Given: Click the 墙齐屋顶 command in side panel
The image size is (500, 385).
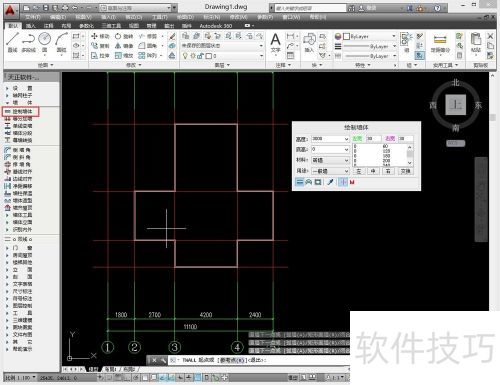Looking at the screenshot, I should click(x=18, y=208).
